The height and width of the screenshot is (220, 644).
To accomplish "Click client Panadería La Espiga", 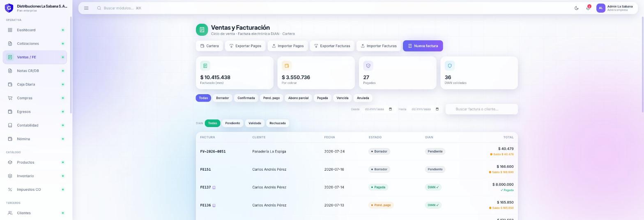I will [269, 152].
